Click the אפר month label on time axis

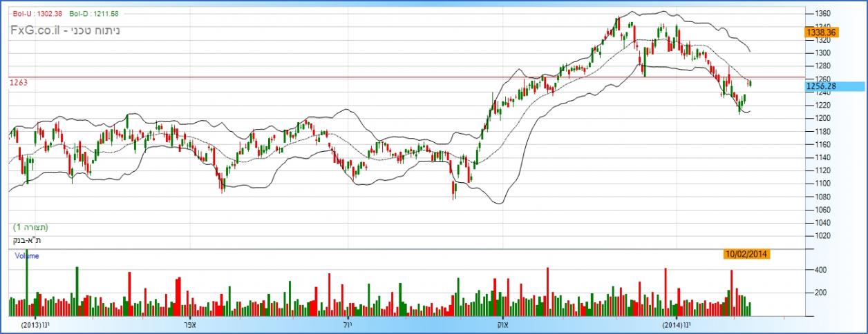pyautogui.click(x=189, y=324)
